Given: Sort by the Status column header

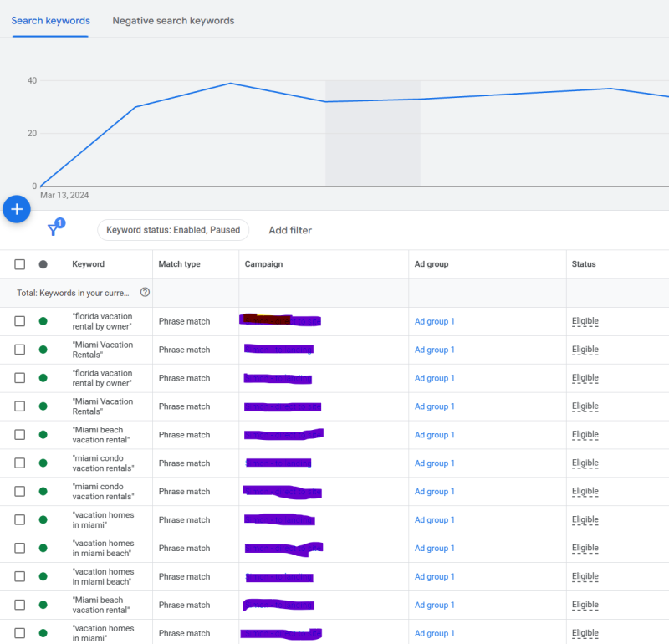Looking at the screenshot, I should (584, 264).
